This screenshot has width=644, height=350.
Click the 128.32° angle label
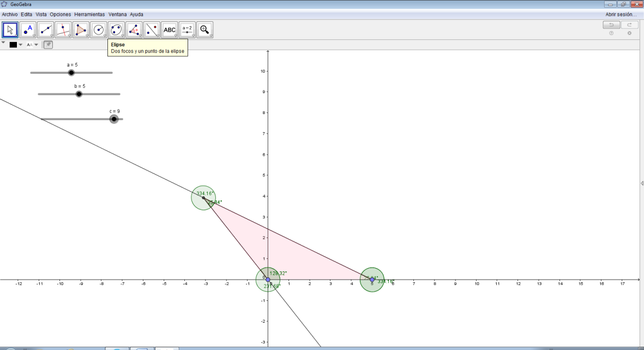[x=278, y=274]
